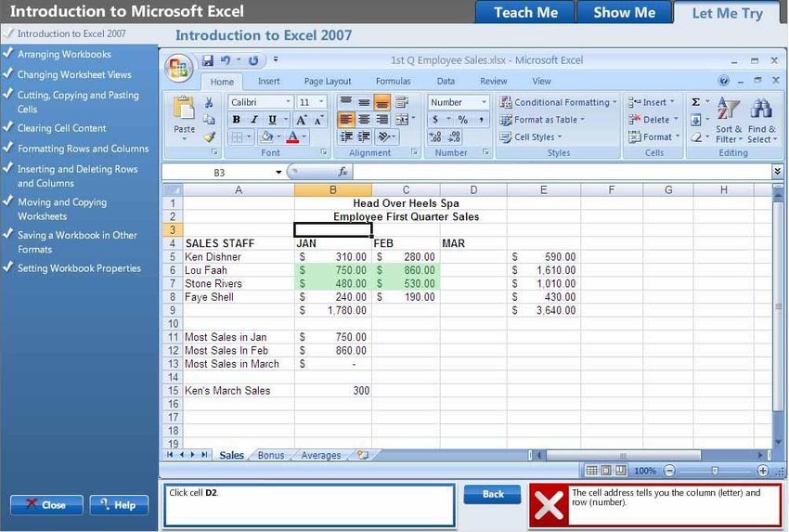The image size is (789, 532).
Task: Click the Teach Me button
Action: click(525, 12)
